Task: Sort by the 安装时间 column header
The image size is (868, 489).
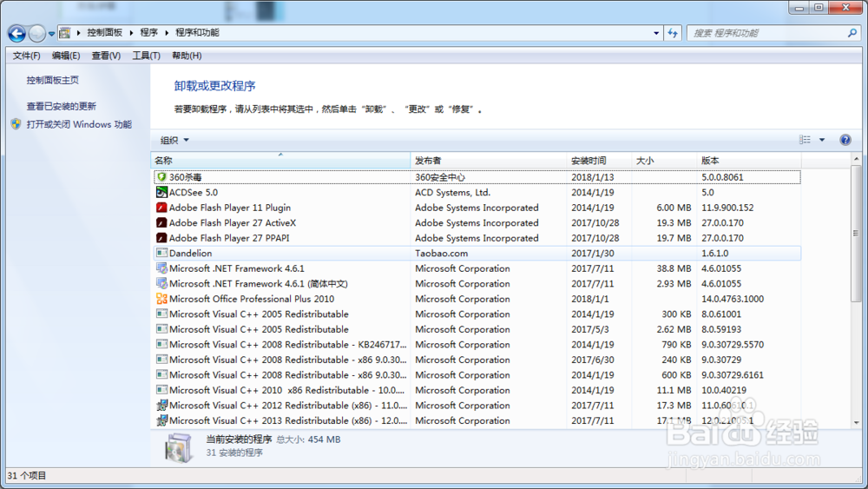Action: pos(599,161)
